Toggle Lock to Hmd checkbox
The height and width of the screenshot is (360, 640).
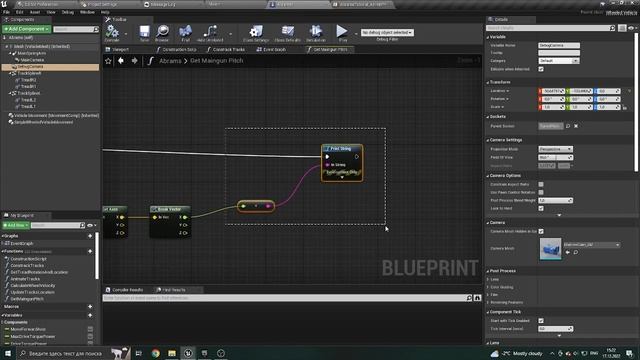[541, 208]
